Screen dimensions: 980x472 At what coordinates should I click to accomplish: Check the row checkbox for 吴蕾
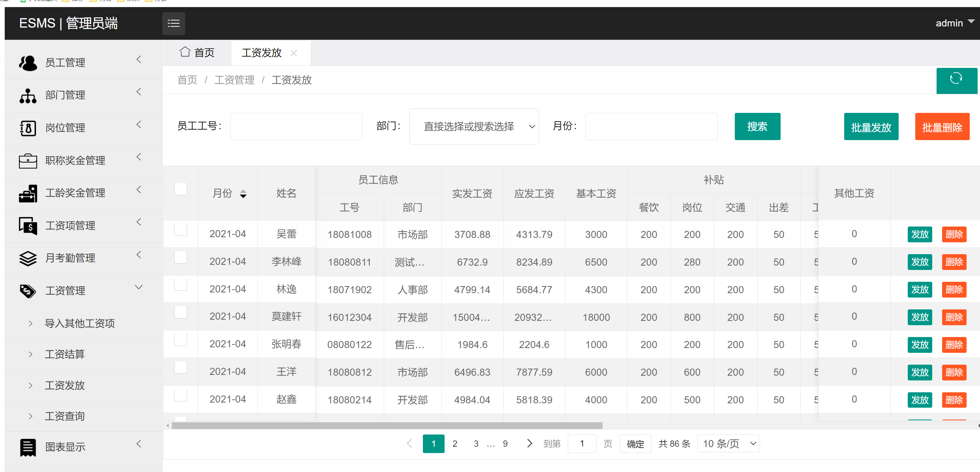point(180,230)
